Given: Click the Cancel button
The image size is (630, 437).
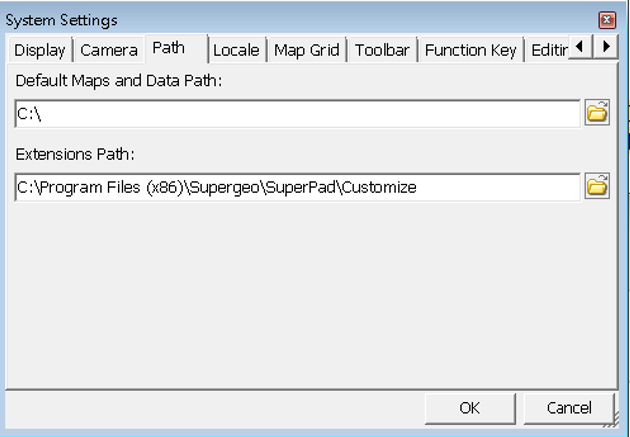Looking at the screenshot, I should pyautogui.click(x=569, y=408).
